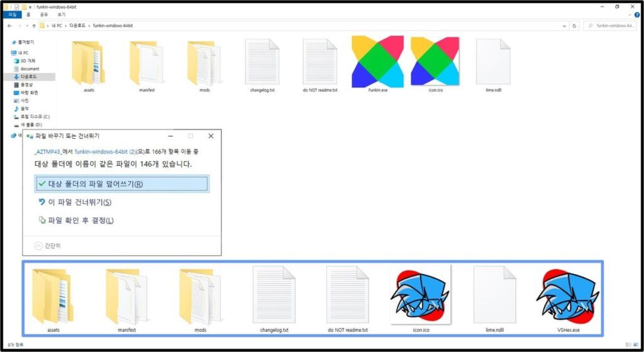The height and width of the screenshot is (352, 644).
Task: Open address bar history dropdown
Action: click(564, 25)
